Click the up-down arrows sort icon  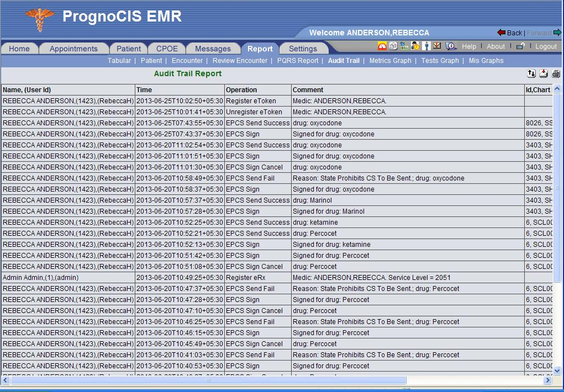click(x=531, y=73)
